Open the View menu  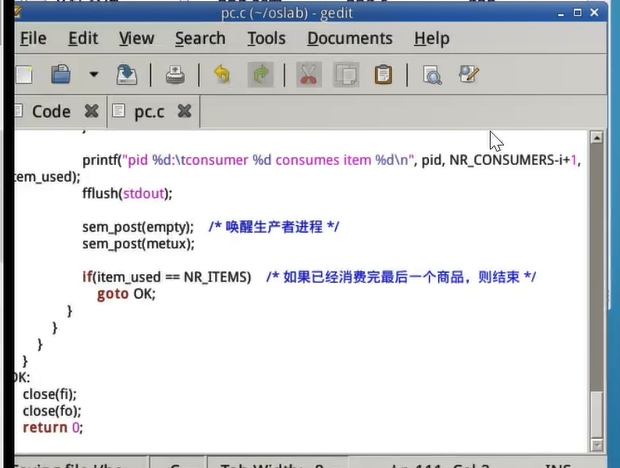[x=136, y=38]
